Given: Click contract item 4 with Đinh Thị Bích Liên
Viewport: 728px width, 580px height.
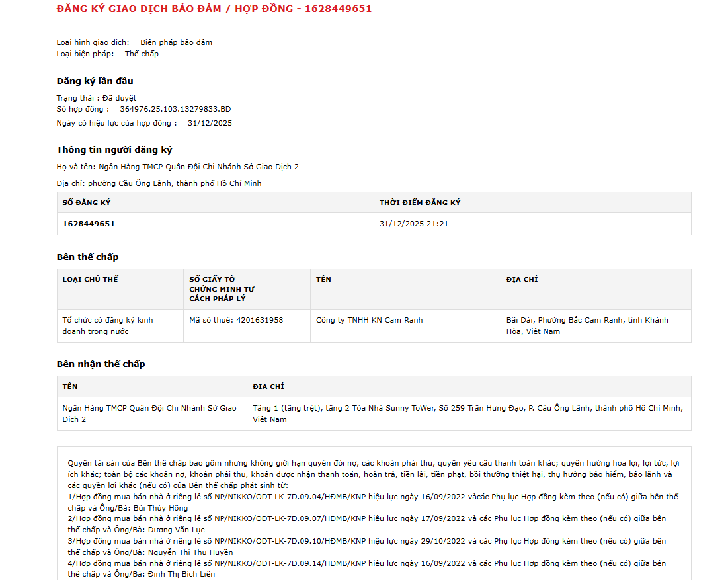Looking at the screenshot, I should click(x=367, y=569).
